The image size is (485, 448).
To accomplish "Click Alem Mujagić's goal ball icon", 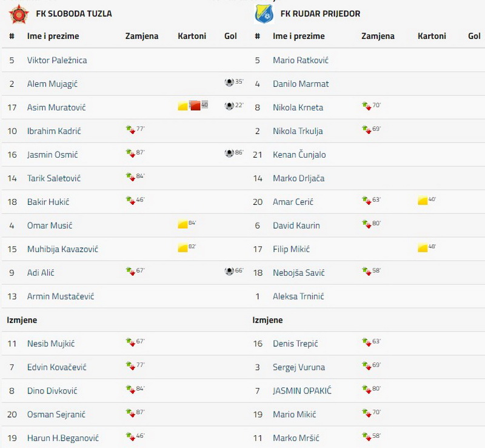I will 229,82.
